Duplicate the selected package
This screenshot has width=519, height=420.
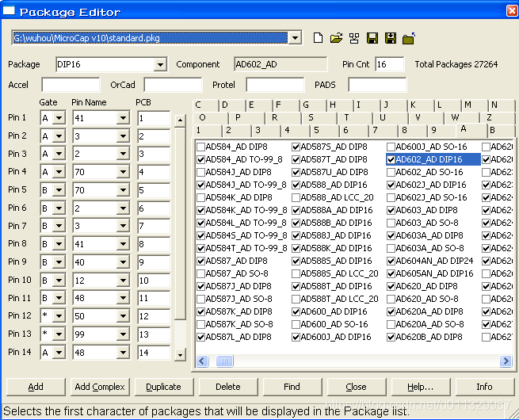point(163,387)
